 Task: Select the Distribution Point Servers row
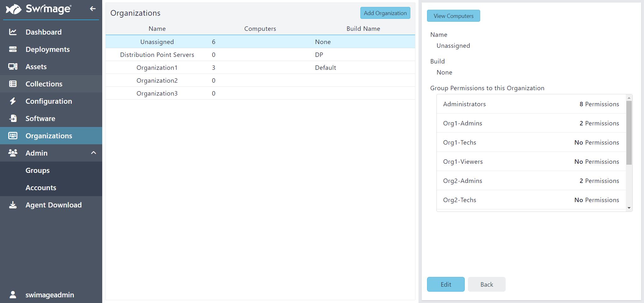[260, 54]
